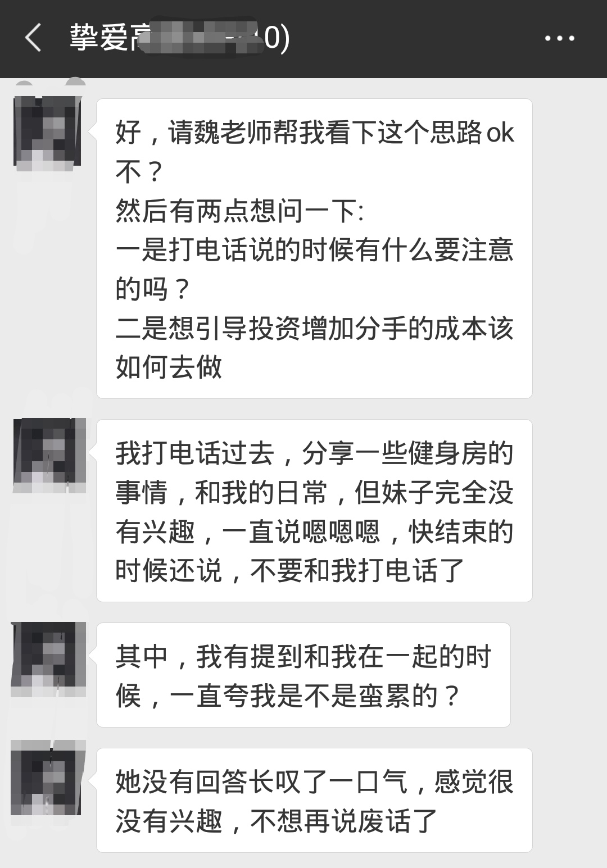
Task: Tap the line 如何去做 ending first message
Action: (x=169, y=367)
